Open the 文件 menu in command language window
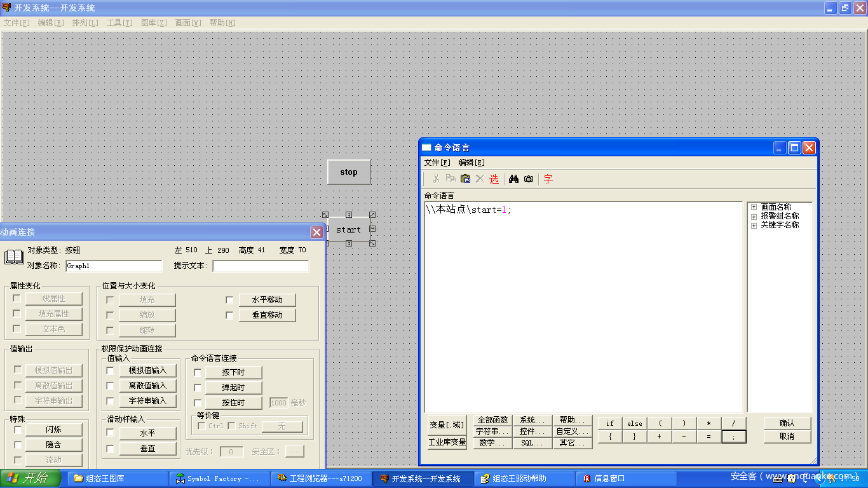This screenshot has width=868, height=488. coord(437,163)
